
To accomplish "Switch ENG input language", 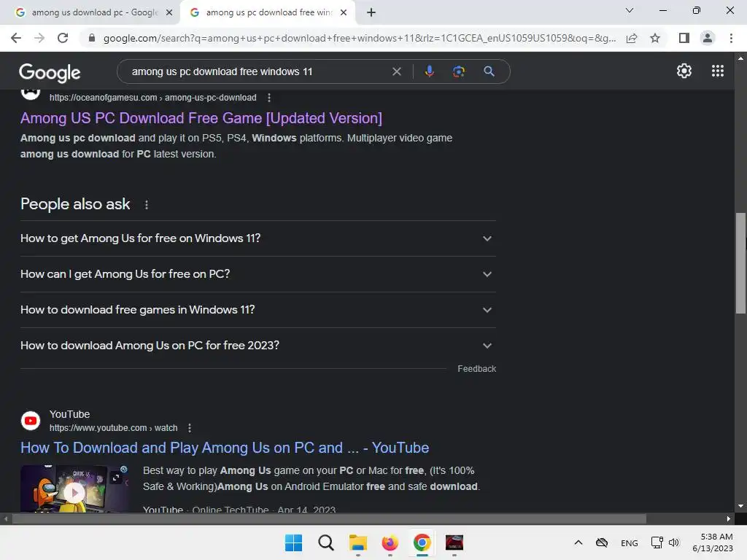I will click(x=630, y=542).
